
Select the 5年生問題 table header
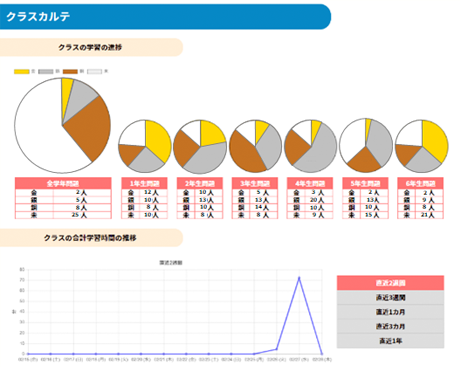point(365,183)
